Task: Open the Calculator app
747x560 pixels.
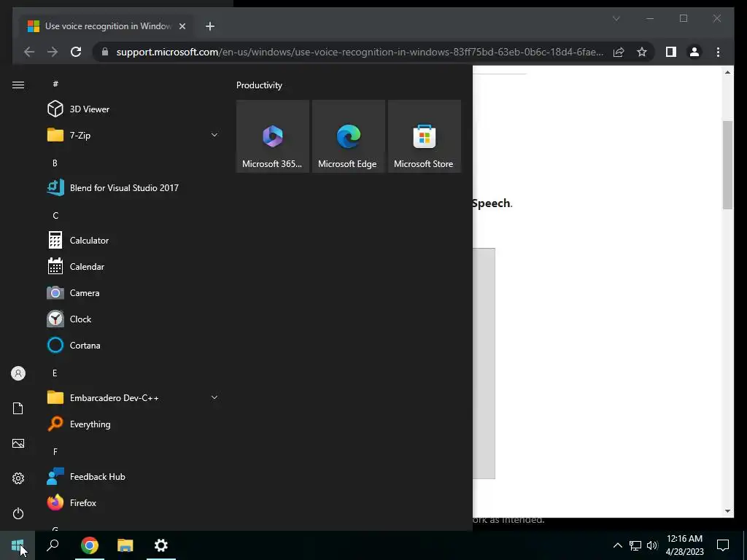Action: (133, 241)
